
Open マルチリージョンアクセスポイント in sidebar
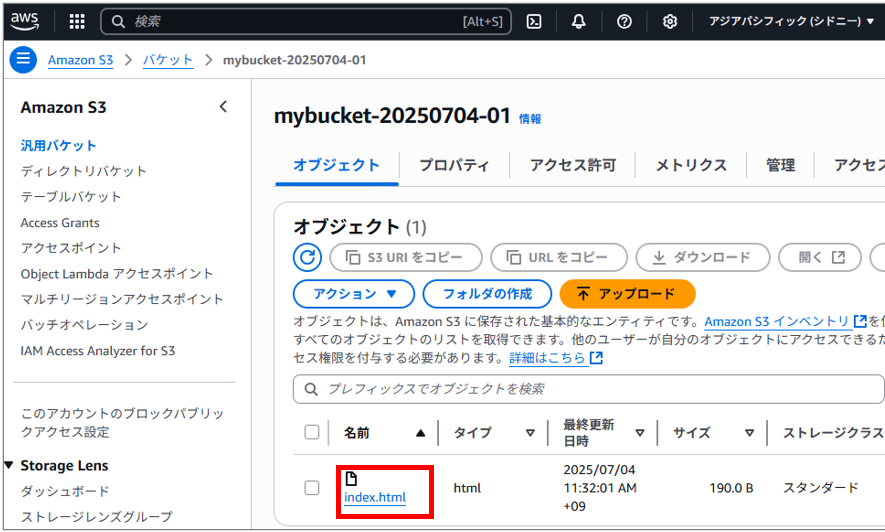(x=122, y=299)
